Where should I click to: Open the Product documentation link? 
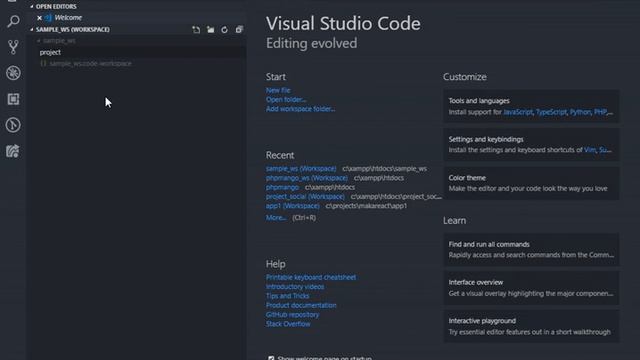tap(301, 305)
